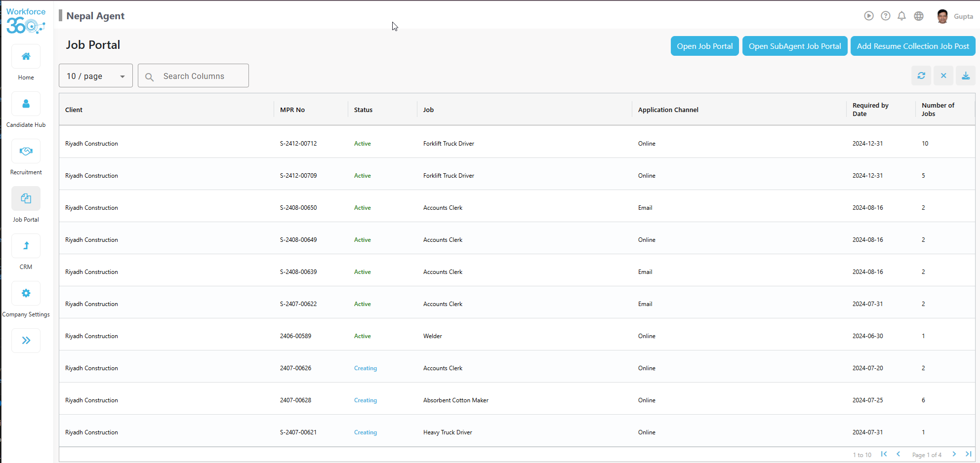Open notifications via the bell icon
This screenshot has height=463, width=980.
[x=901, y=16]
